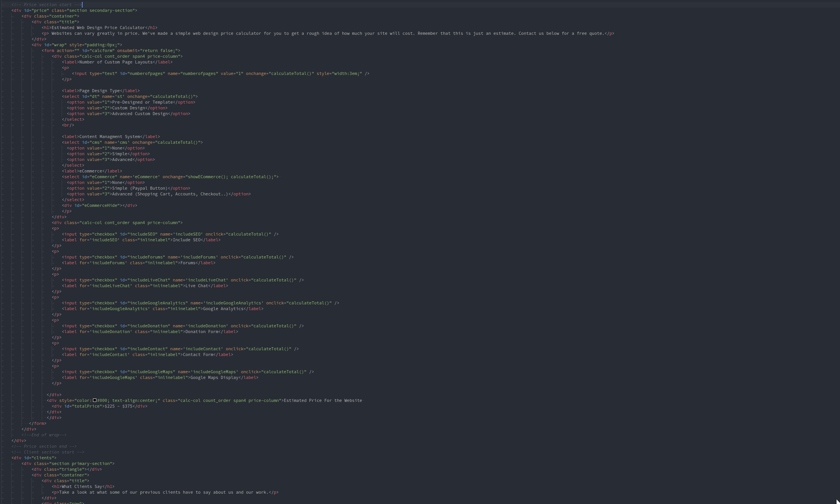This screenshot has height=504, width=840.
Task: Click the 'End of wrap' comment
Action: pos(44,435)
